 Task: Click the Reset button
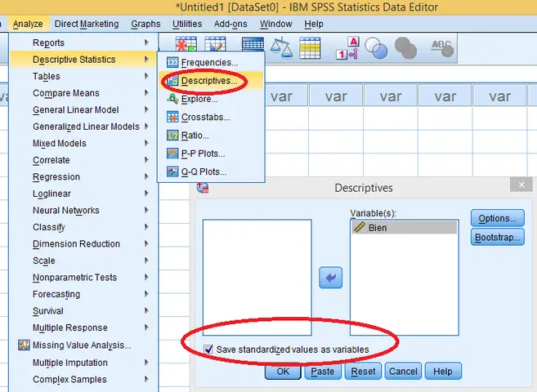tap(363, 371)
